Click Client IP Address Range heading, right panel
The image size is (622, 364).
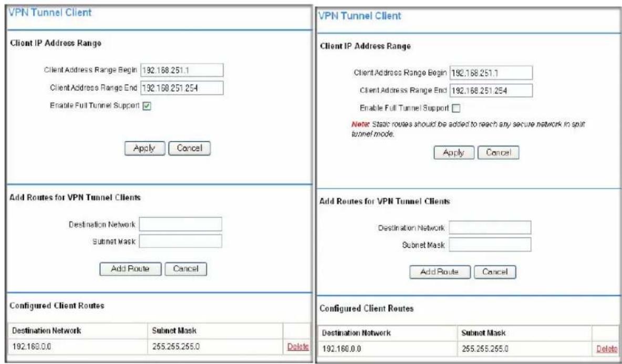[365, 46]
